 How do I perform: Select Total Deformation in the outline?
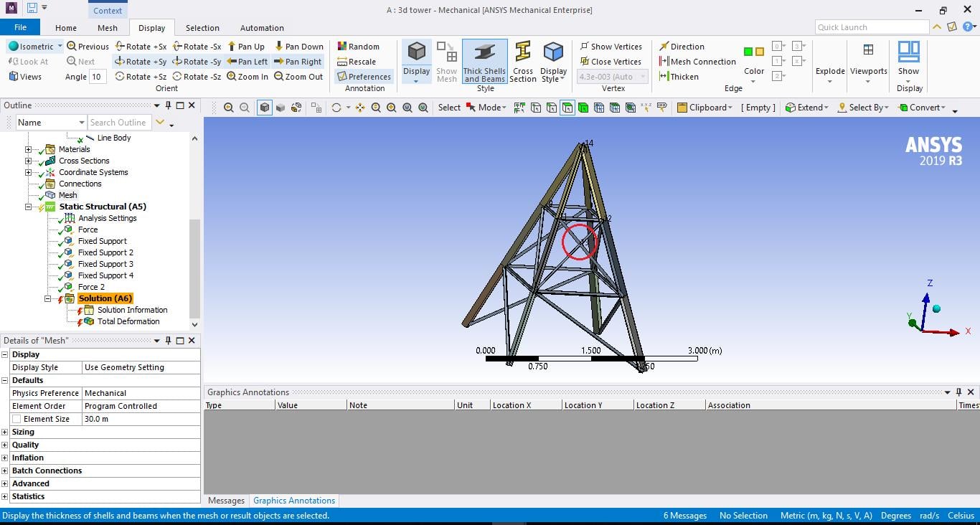tap(128, 321)
